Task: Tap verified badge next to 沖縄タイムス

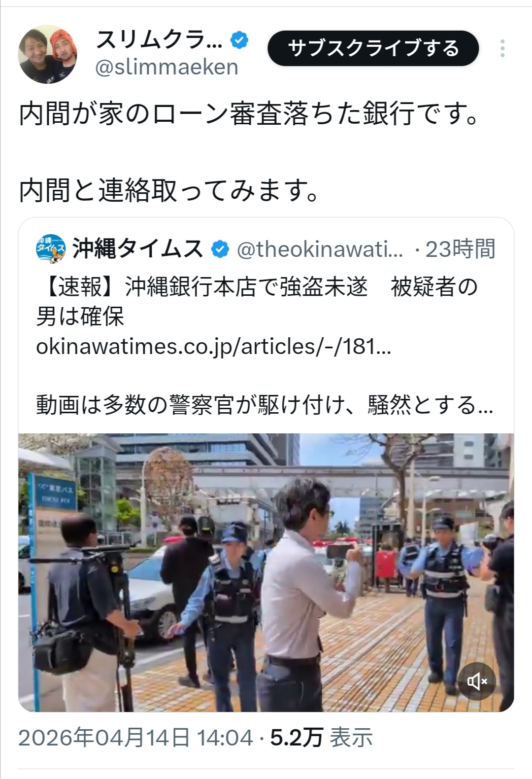Action: click(220, 249)
